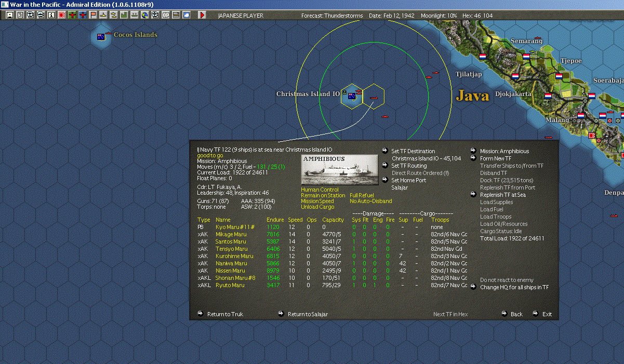Screen dimensions: 624x364
Task: Select the orange flag toolbar icon
Action: 92,15
